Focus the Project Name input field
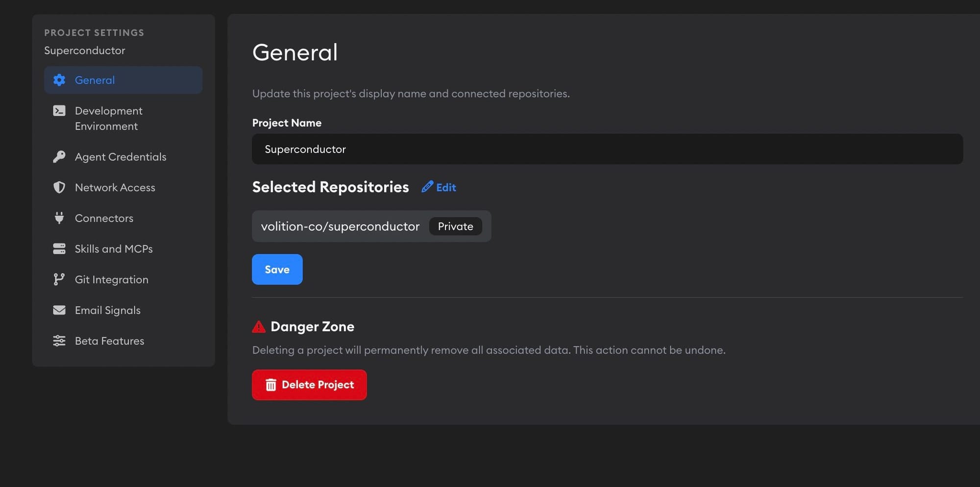This screenshot has width=980, height=487. coord(608,149)
